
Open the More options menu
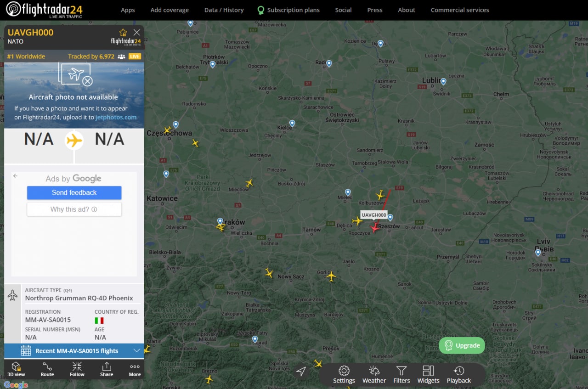[135, 369]
